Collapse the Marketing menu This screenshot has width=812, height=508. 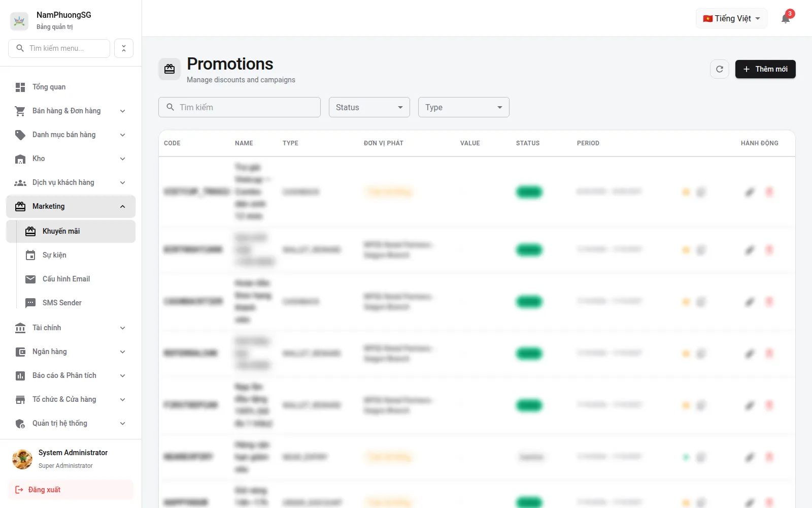71,206
